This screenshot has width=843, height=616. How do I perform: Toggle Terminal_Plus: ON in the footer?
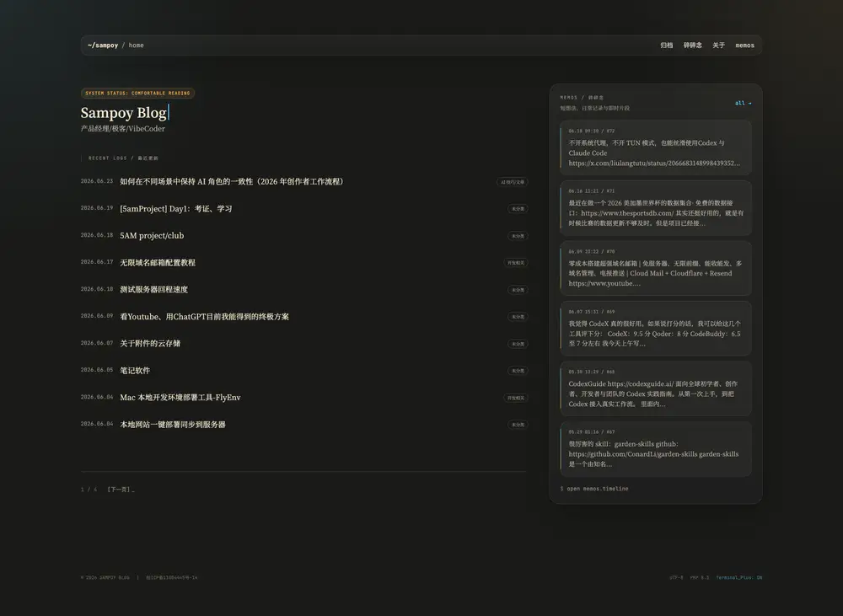[x=738, y=578]
